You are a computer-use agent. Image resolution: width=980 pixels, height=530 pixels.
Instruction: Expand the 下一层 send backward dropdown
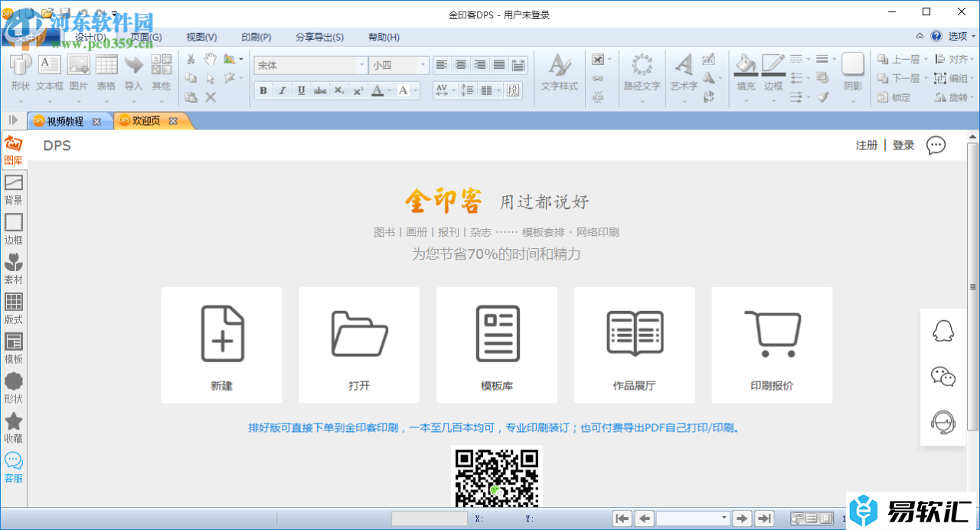click(x=926, y=78)
